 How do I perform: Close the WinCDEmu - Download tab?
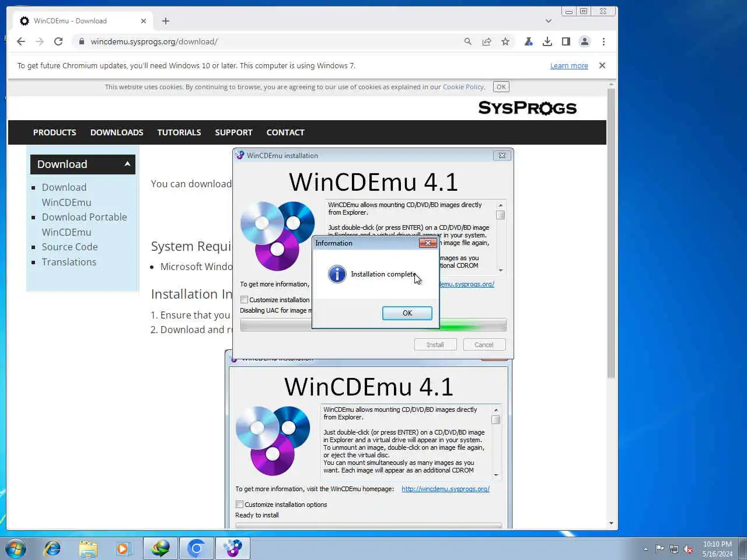pos(144,21)
